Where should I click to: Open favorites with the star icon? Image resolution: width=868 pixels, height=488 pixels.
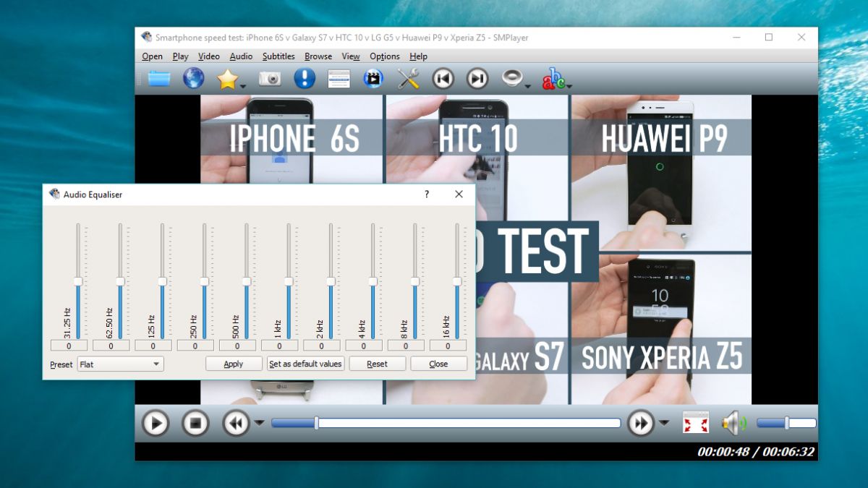click(227, 78)
